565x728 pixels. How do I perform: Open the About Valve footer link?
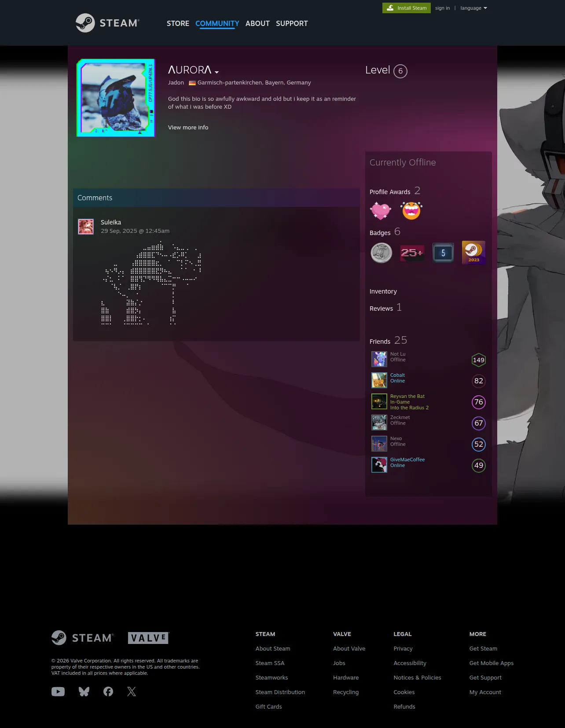(349, 648)
